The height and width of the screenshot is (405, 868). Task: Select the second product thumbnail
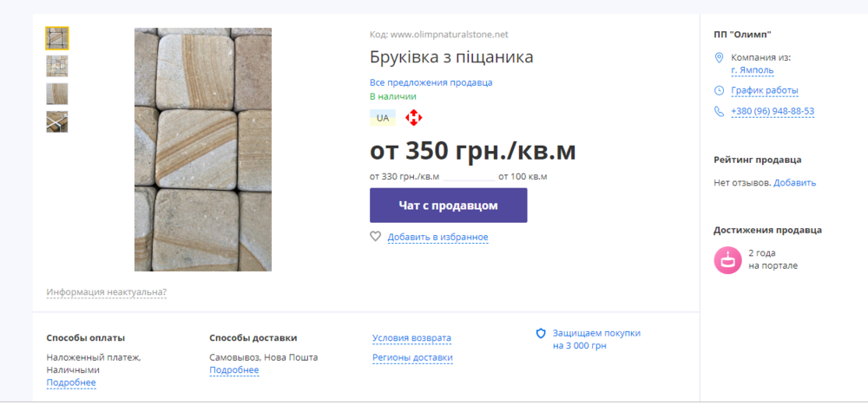point(57,66)
